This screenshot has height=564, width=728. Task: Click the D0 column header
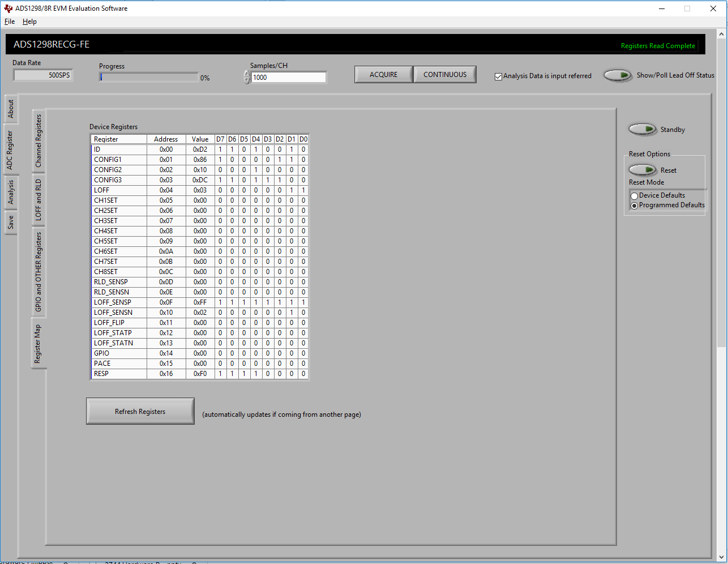click(x=303, y=139)
